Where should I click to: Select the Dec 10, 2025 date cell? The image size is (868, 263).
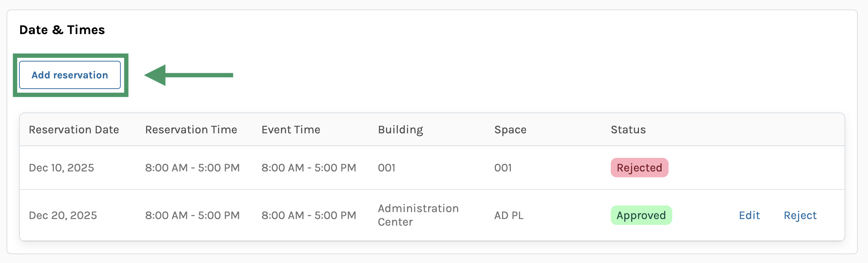[61, 168]
